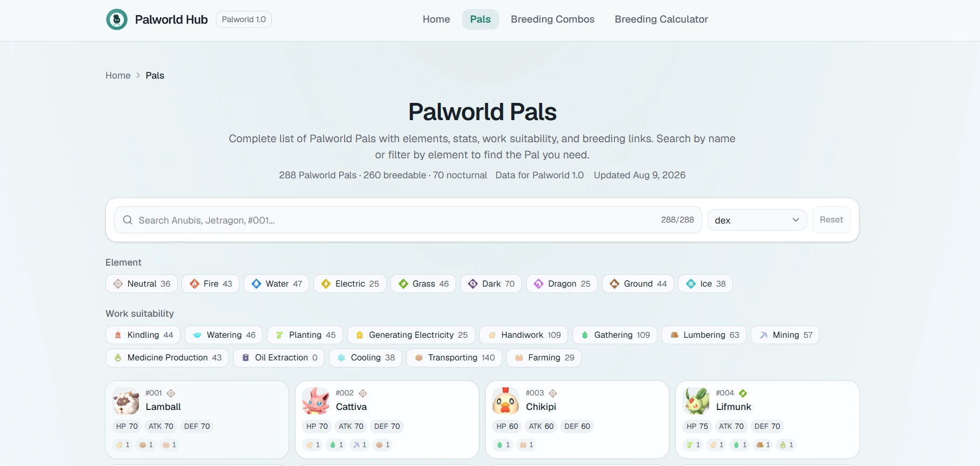This screenshot has width=980, height=466.
Task: Click the search magnifier icon
Action: tap(128, 220)
